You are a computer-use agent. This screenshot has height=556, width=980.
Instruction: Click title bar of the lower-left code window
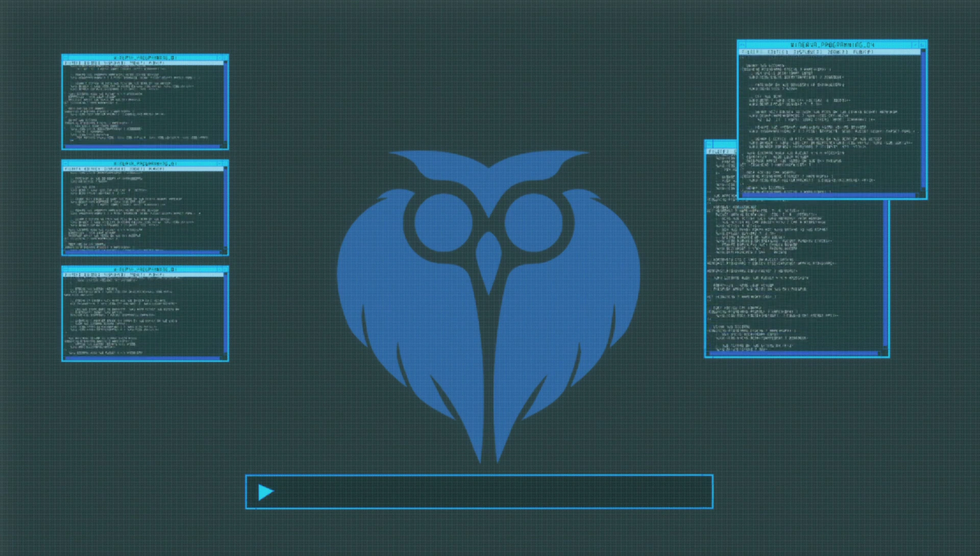tap(145, 269)
